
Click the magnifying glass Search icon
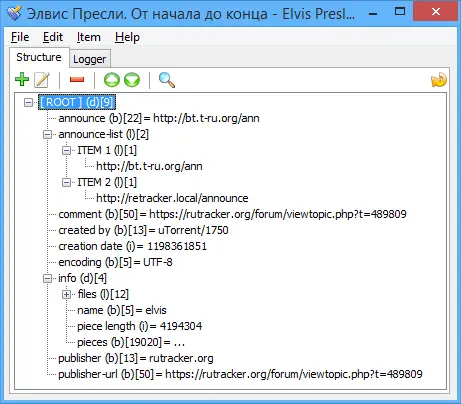tap(166, 80)
